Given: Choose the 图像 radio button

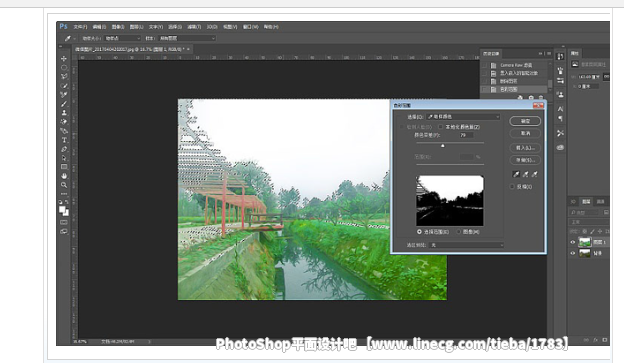Looking at the screenshot, I should (459, 231).
